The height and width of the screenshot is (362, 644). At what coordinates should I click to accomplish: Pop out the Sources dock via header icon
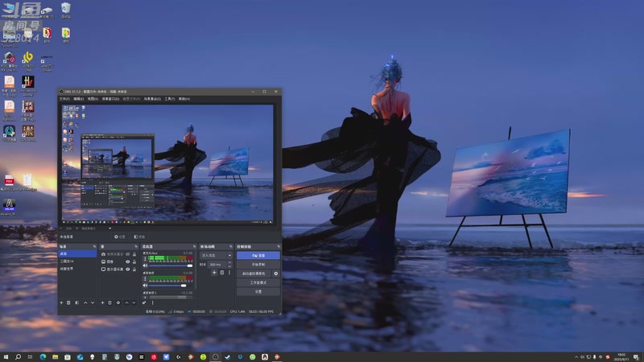[136, 247]
